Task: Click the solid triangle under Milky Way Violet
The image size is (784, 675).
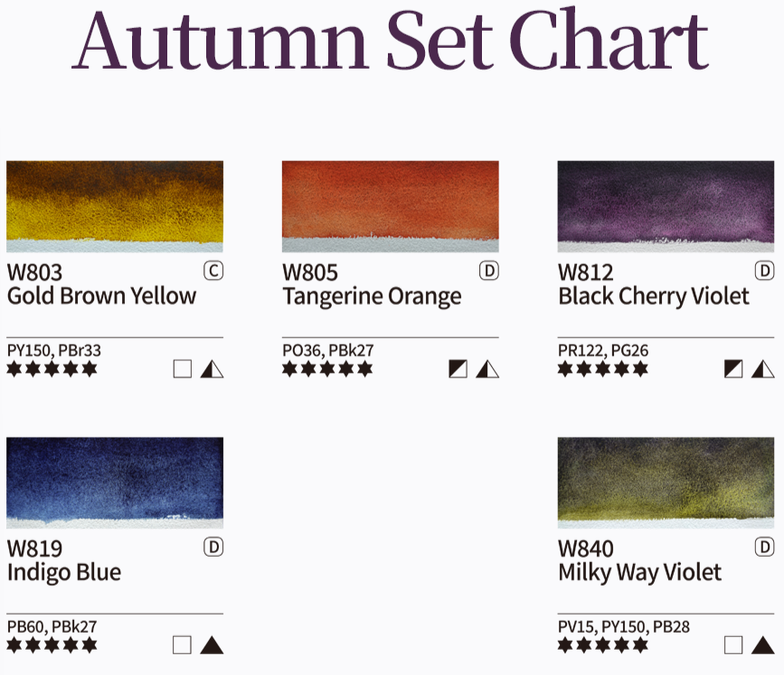Action: (x=763, y=645)
